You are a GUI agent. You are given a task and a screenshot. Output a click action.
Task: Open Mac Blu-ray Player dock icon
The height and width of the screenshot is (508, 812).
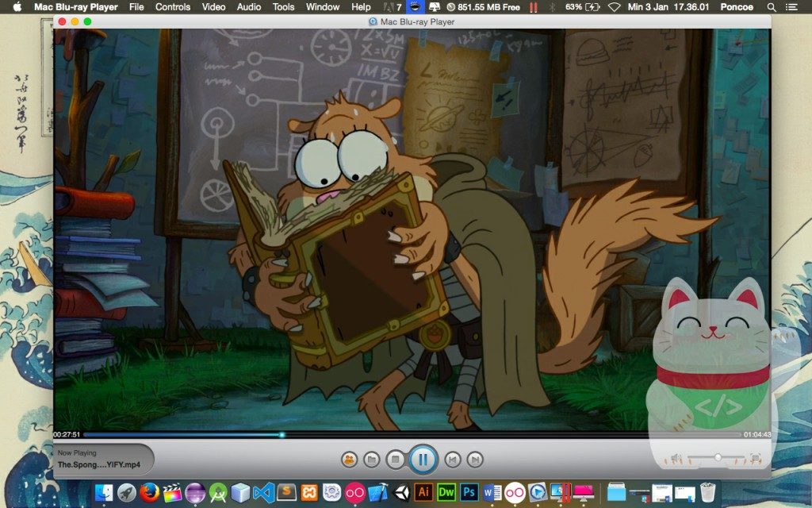point(538,492)
